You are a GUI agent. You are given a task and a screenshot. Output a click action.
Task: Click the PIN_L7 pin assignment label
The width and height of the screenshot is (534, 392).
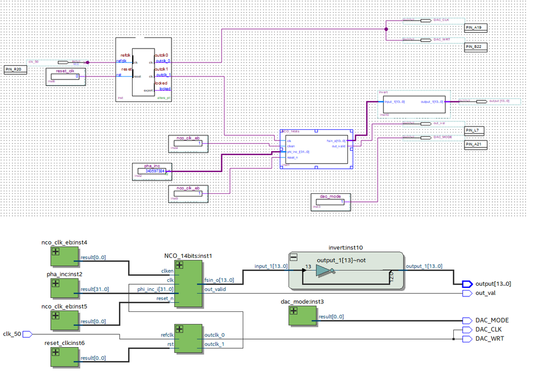coord(474,130)
